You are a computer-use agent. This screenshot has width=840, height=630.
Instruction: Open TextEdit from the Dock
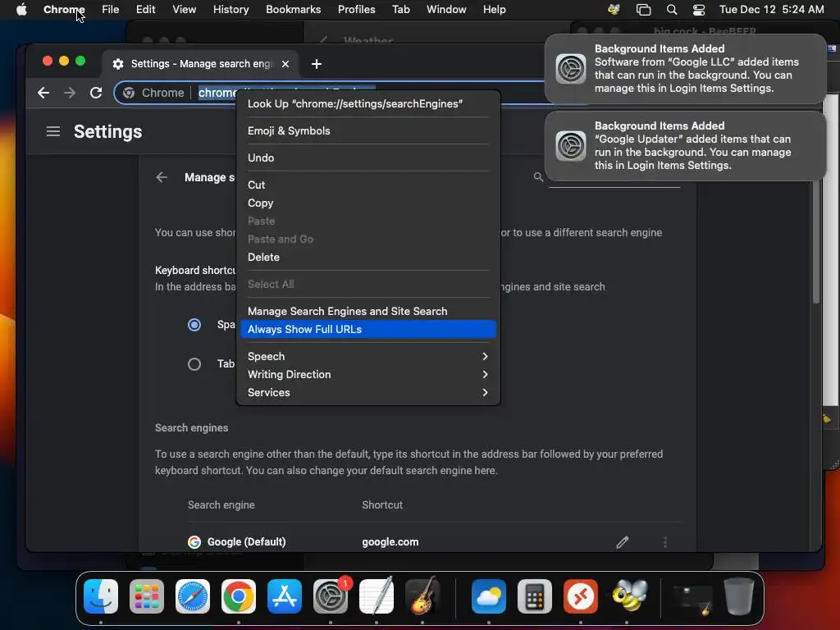[x=377, y=596]
